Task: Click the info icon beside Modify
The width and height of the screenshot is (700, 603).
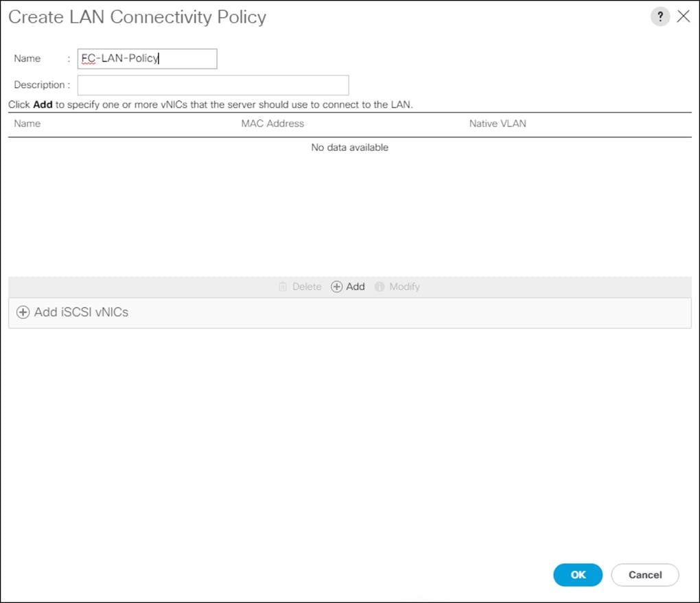Action: pyautogui.click(x=379, y=287)
